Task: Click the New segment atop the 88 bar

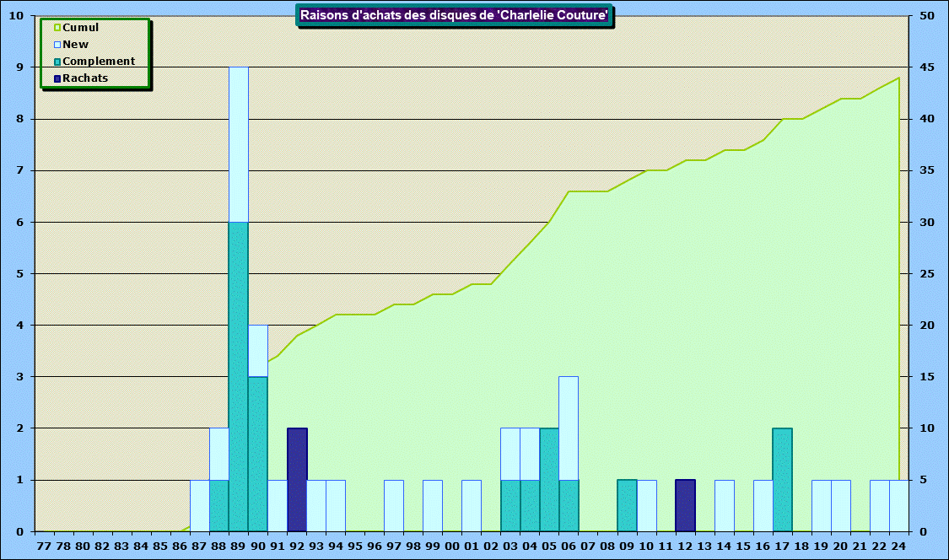Action: [219, 454]
